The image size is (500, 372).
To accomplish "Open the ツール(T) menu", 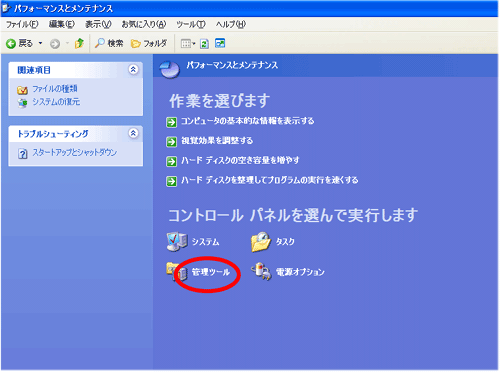I will (x=191, y=24).
